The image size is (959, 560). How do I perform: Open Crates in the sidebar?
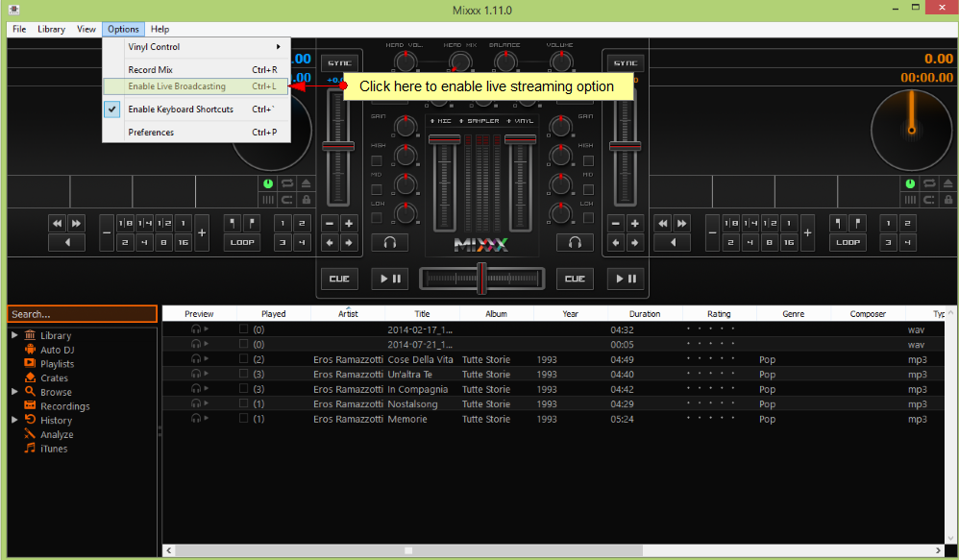click(x=54, y=377)
